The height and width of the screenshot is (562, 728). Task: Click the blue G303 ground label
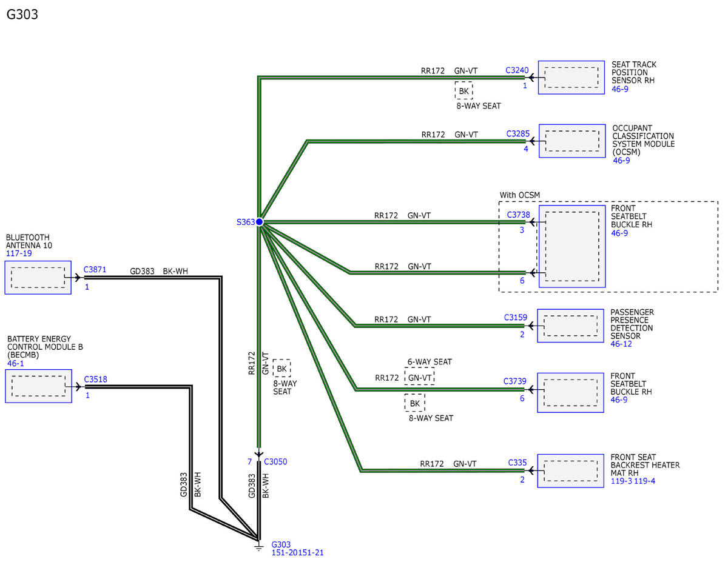(282, 544)
